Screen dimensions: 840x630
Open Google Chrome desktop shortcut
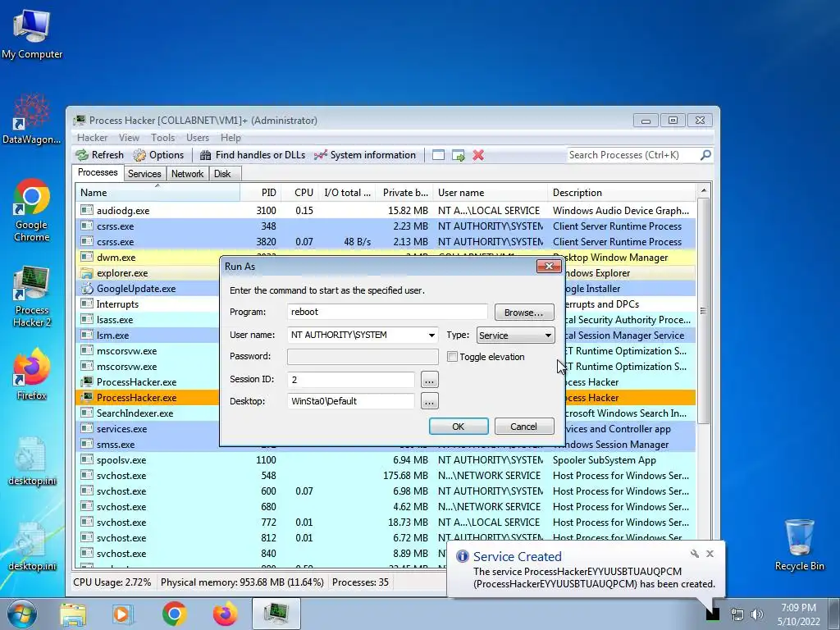click(32, 210)
